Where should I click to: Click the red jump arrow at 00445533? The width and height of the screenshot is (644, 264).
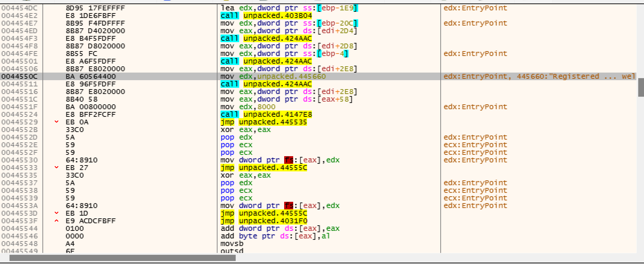click(57, 167)
